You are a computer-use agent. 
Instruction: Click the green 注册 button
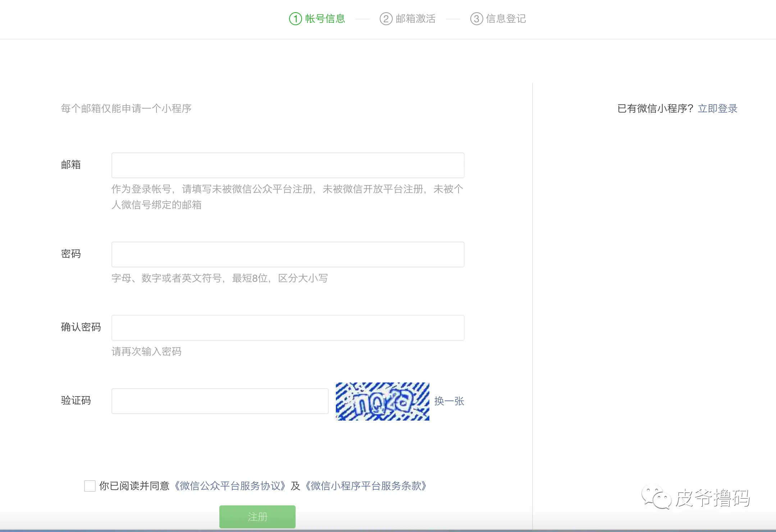[x=257, y=517]
